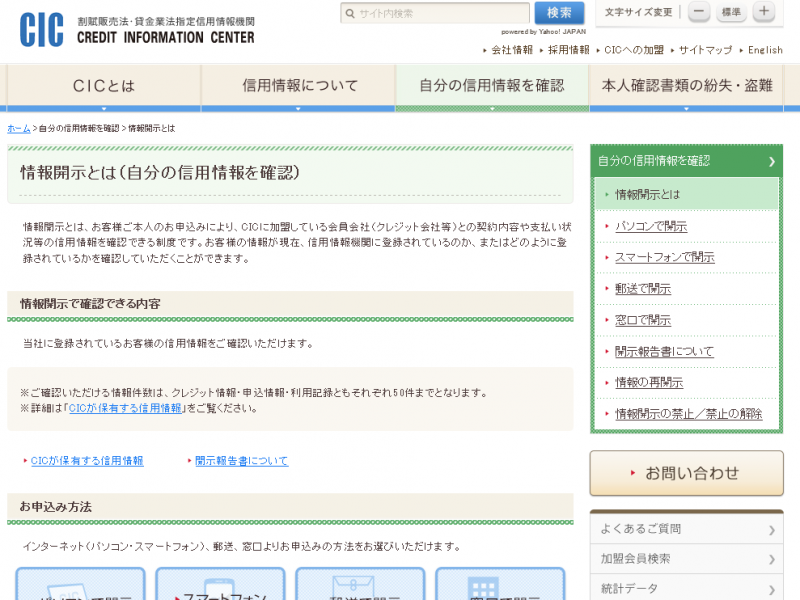
Task: Open sidebar link スマートフォンで開示
Action: [664, 257]
